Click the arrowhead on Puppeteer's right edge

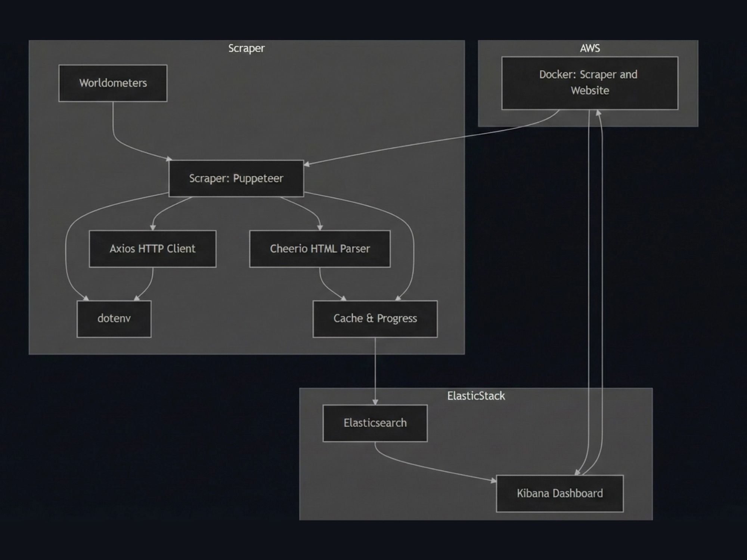coord(307,164)
